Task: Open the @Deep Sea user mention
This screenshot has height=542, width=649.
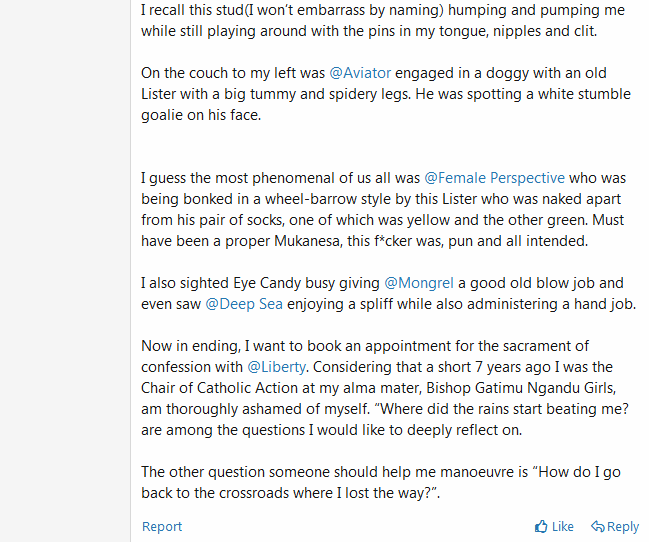Action: pos(244,304)
